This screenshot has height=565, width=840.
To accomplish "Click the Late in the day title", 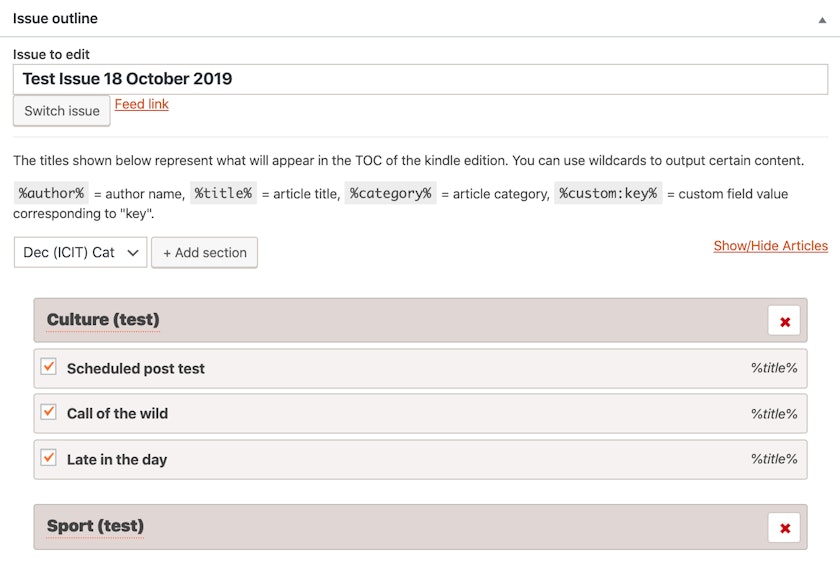I will tap(117, 459).
